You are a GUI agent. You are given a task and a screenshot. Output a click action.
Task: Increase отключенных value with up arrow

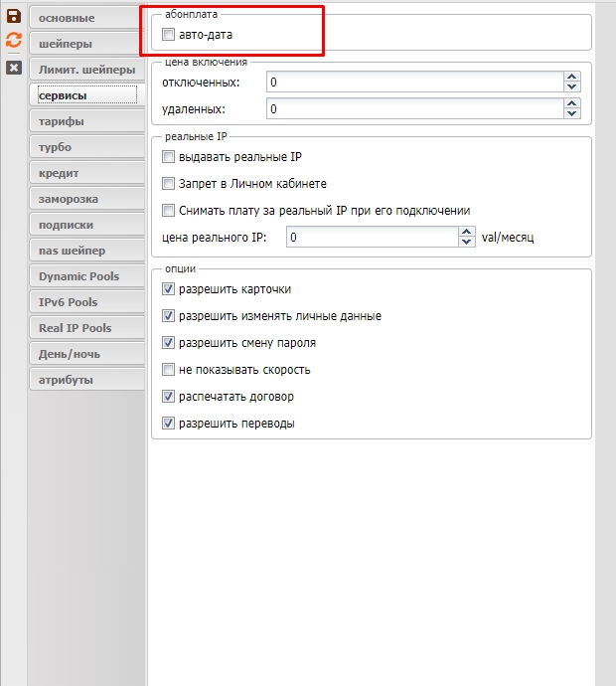click(571, 77)
